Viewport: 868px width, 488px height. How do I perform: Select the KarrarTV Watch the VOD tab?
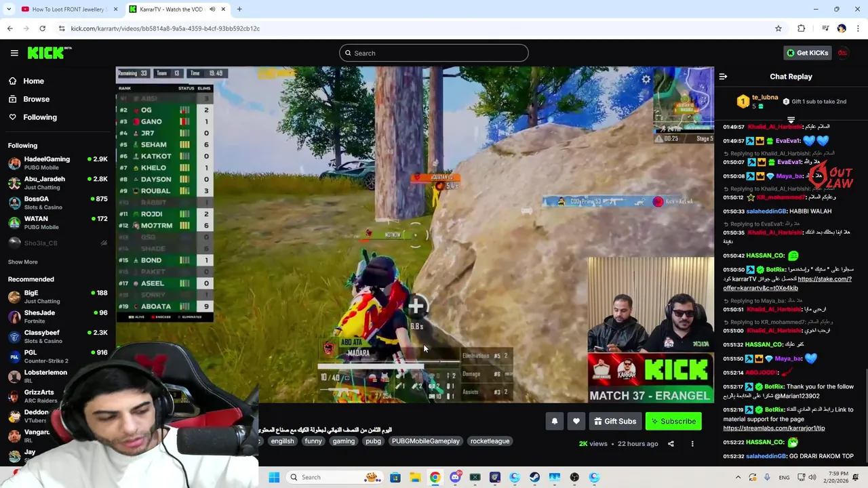(x=178, y=9)
